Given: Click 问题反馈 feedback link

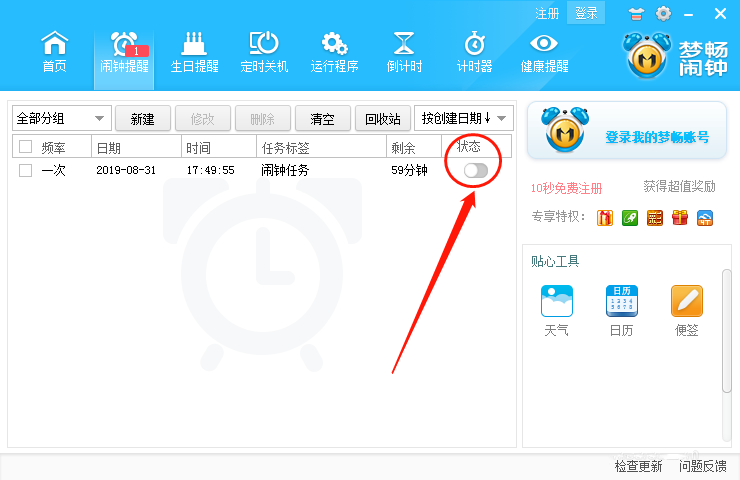Looking at the screenshot, I should [x=702, y=466].
